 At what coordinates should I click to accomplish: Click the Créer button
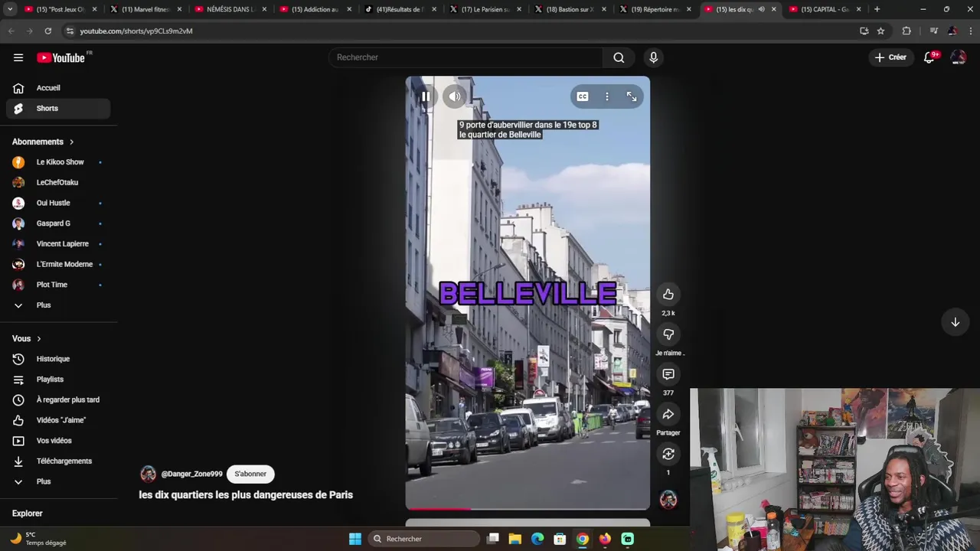(890, 57)
